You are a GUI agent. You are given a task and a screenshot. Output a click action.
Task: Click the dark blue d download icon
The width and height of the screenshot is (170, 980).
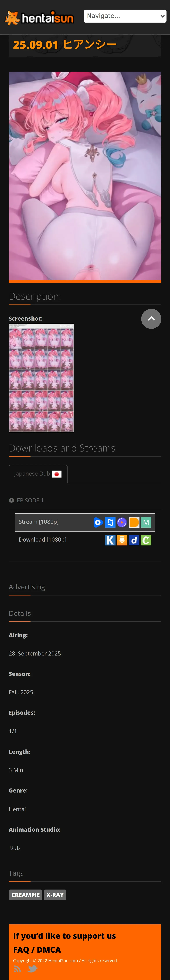[134, 540]
